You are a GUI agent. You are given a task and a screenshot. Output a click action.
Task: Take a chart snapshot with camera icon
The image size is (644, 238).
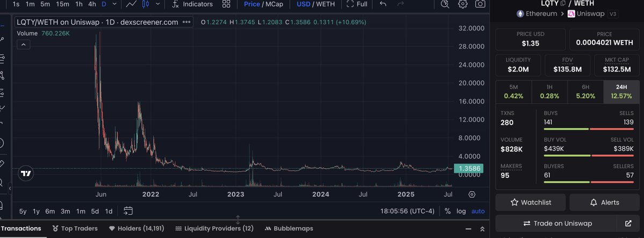(x=480, y=4)
